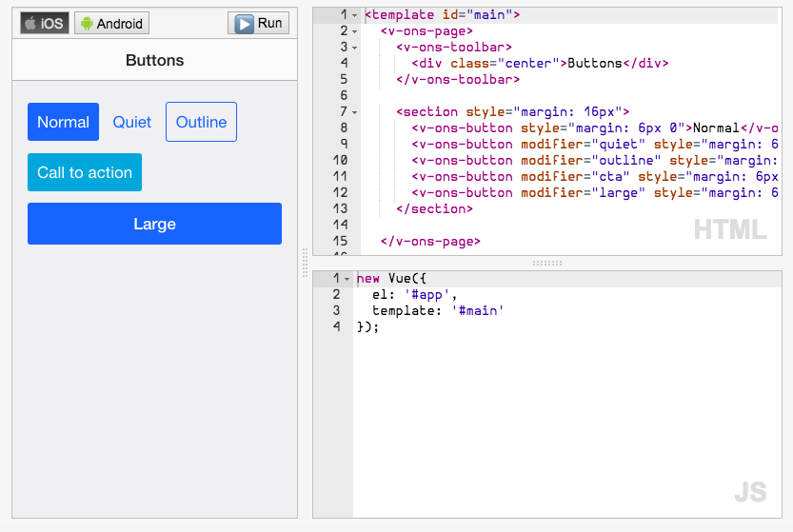Place cursor on closing </v-ons-page> line
Viewport: 793px width, 532px height.
tap(430, 241)
